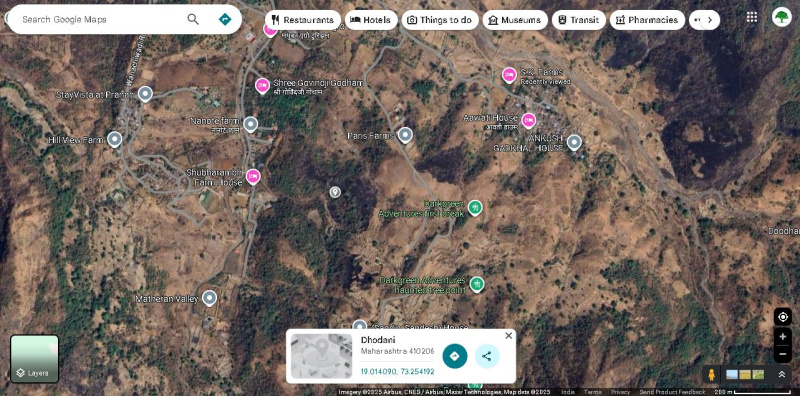Filter by Restaurants
Image resolution: width=800 pixels, height=396 pixels.
pyautogui.click(x=303, y=20)
